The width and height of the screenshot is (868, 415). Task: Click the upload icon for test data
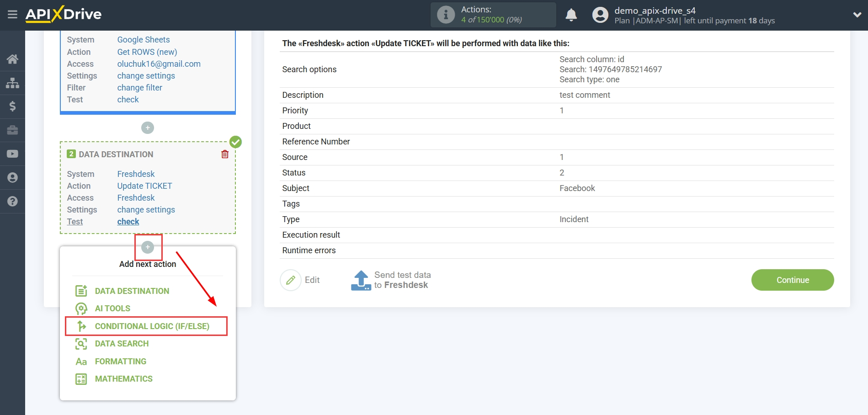pyautogui.click(x=361, y=280)
